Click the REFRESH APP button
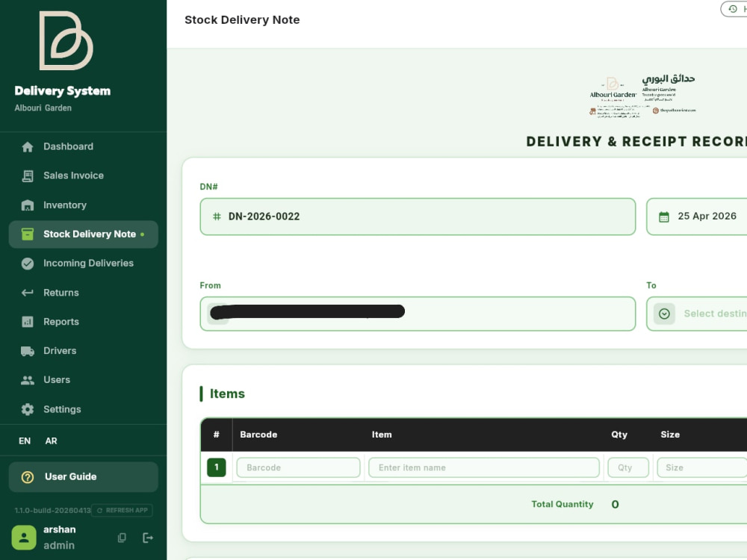747x560 pixels. [122, 511]
